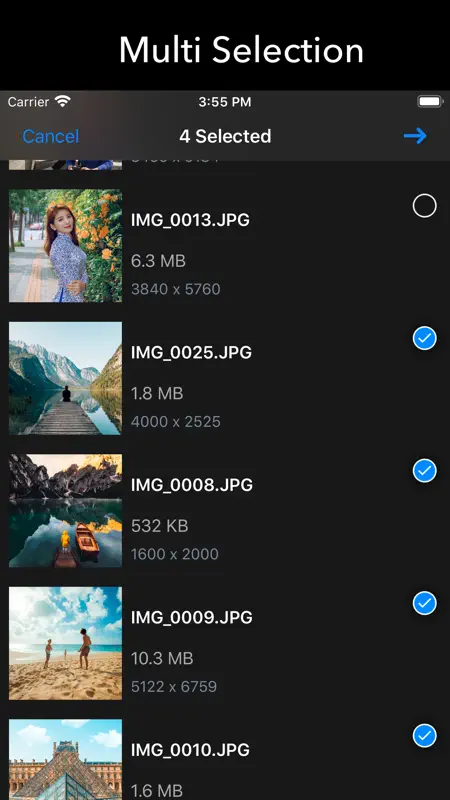Open the IMG_0025.JPG mountain lake thumbnail

(65, 378)
